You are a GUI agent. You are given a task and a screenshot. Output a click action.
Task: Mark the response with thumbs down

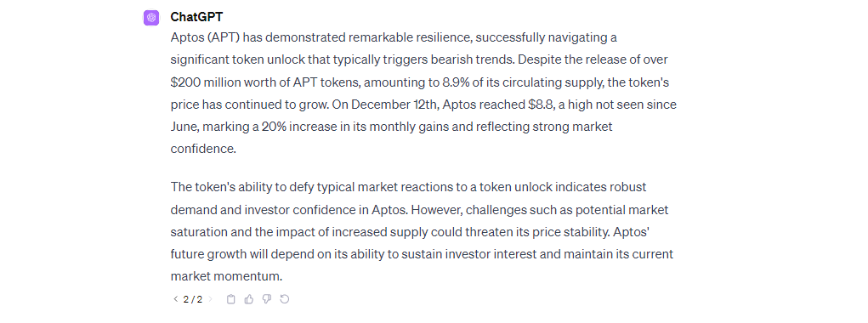click(x=266, y=299)
